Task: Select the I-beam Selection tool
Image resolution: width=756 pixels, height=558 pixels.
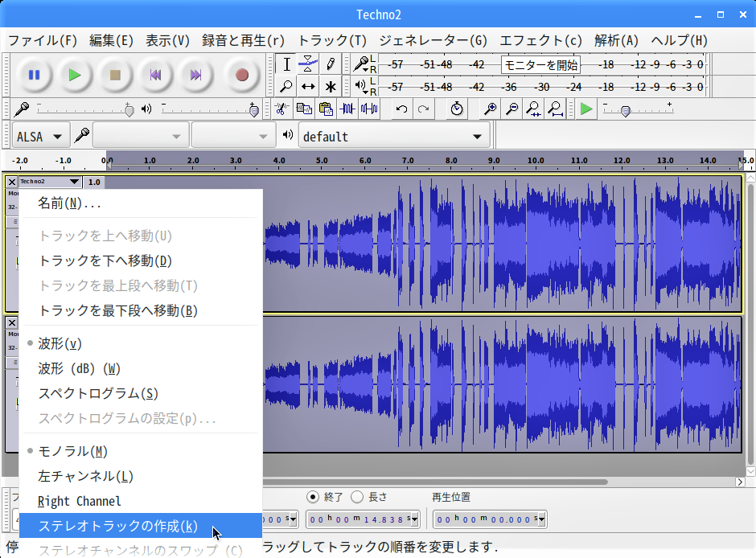Action: pos(286,64)
